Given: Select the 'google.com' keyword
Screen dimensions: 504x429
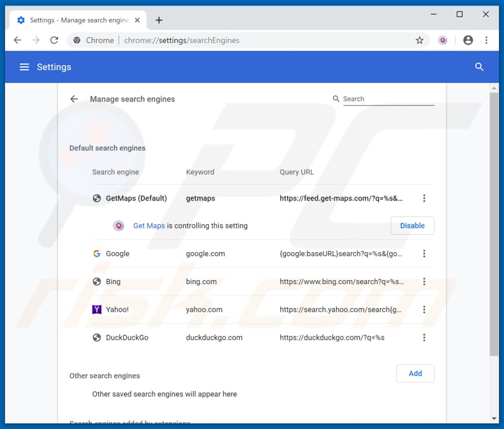Looking at the screenshot, I should [205, 253].
